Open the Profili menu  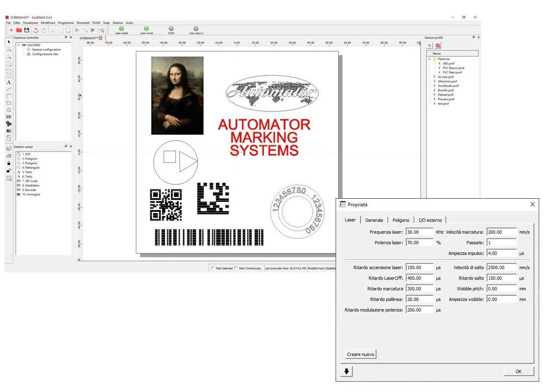coord(96,23)
